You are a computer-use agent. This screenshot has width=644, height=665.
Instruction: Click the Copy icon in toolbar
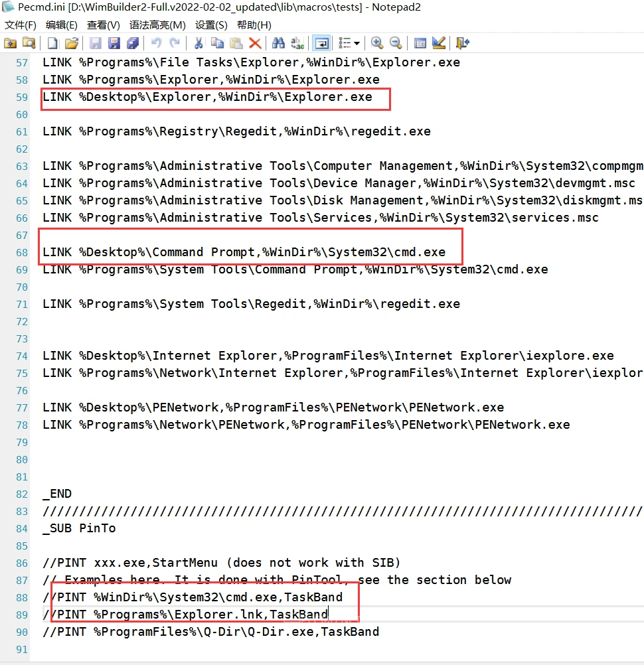(x=217, y=43)
